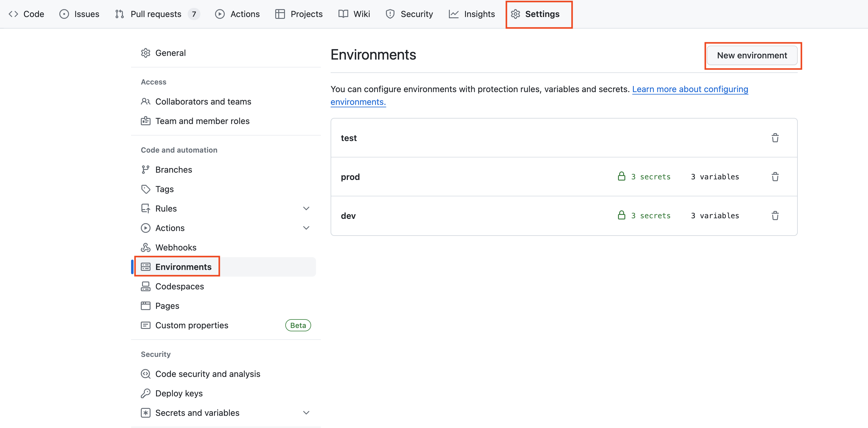Click the trash icon for the test environment
Image resolution: width=868 pixels, height=428 pixels.
pos(775,138)
